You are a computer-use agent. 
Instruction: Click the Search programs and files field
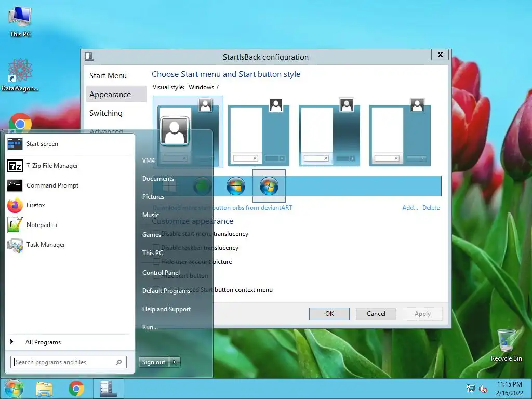[69, 362]
